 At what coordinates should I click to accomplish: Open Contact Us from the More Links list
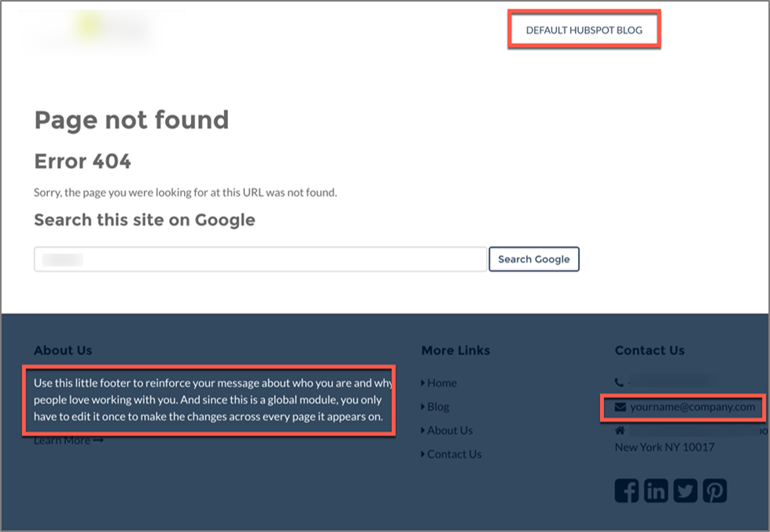coord(454,453)
